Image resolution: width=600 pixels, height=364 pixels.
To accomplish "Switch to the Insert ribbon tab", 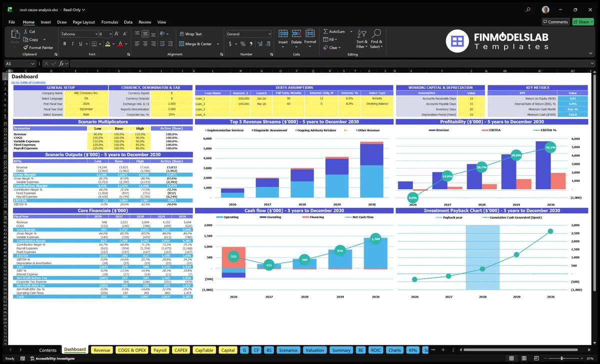I will pyautogui.click(x=45, y=22).
